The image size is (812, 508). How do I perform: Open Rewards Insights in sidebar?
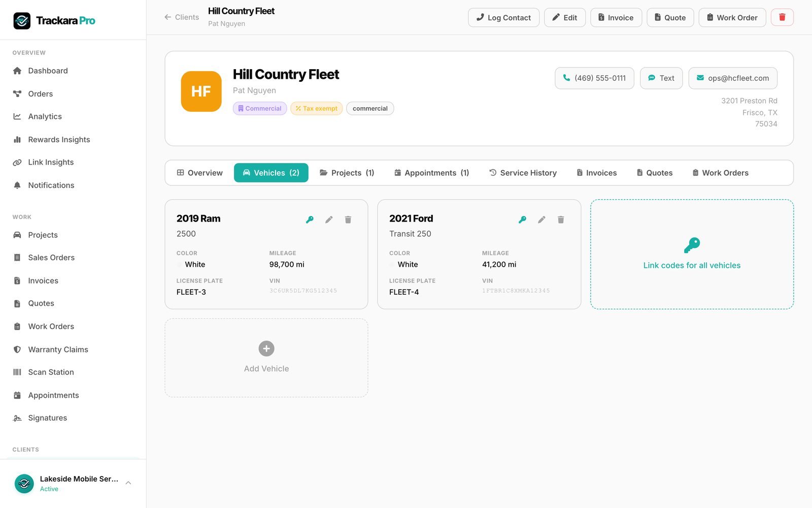coord(73,139)
